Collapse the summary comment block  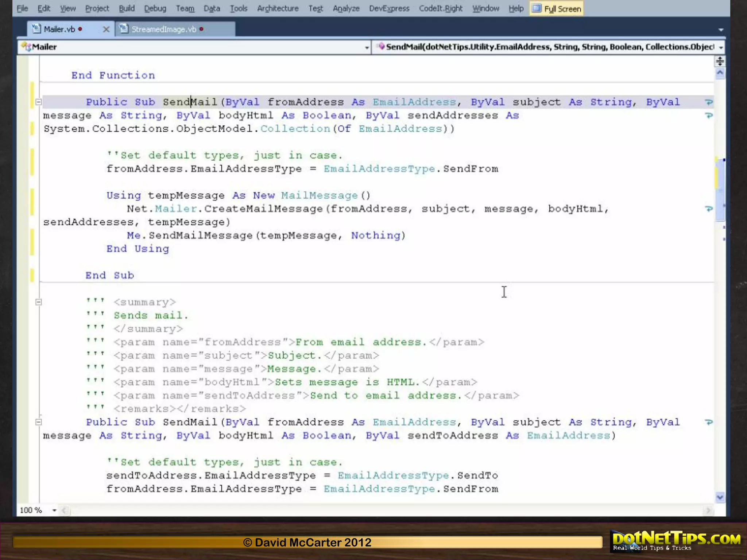(x=39, y=302)
